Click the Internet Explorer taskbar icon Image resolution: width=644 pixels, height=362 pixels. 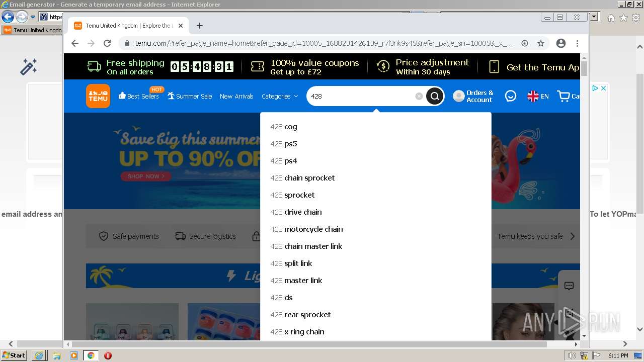(39, 355)
